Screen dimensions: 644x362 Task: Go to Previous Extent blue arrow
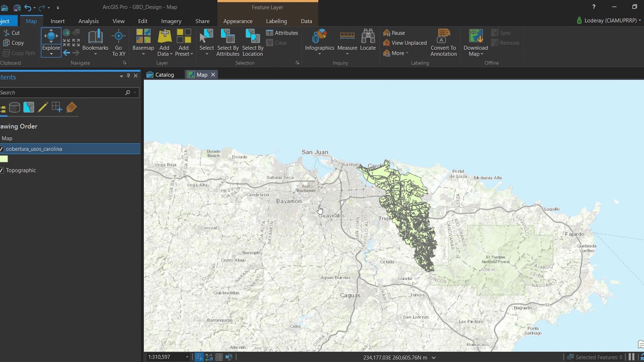pyautogui.click(x=66, y=52)
